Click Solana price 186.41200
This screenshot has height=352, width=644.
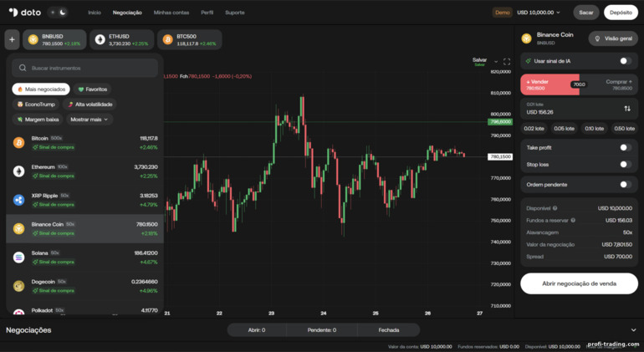pos(146,253)
